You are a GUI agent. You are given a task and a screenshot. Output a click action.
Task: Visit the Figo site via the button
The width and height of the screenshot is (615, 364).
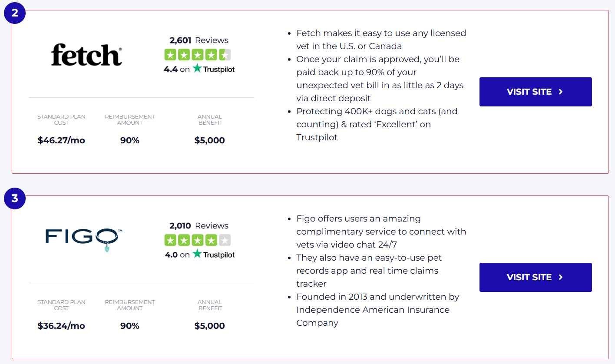coord(536,277)
